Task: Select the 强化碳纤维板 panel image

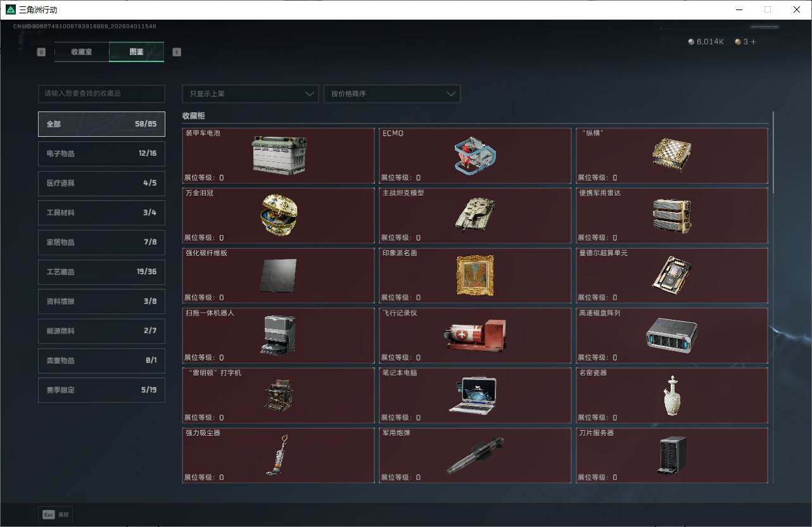Action: click(x=278, y=275)
